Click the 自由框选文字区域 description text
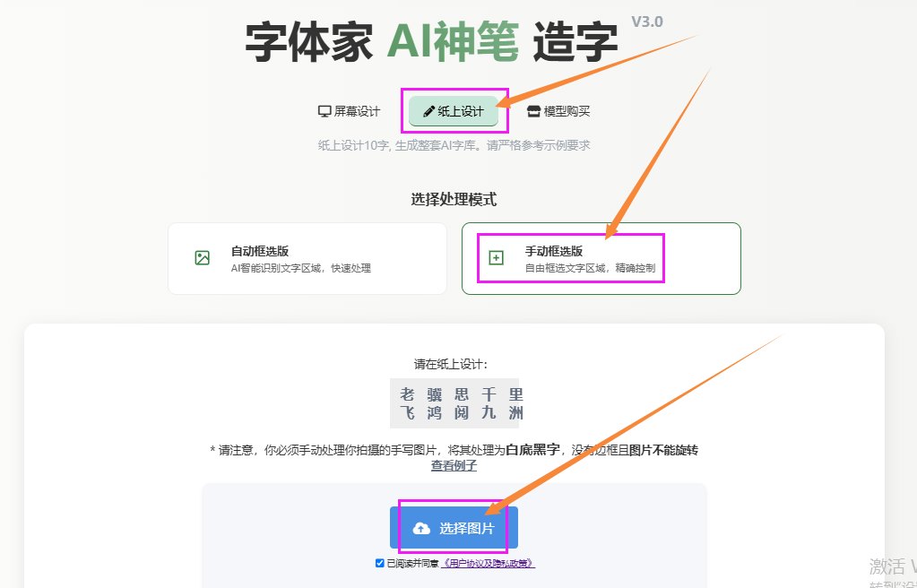Image resolution: width=917 pixels, height=588 pixels. click(563, 268)
